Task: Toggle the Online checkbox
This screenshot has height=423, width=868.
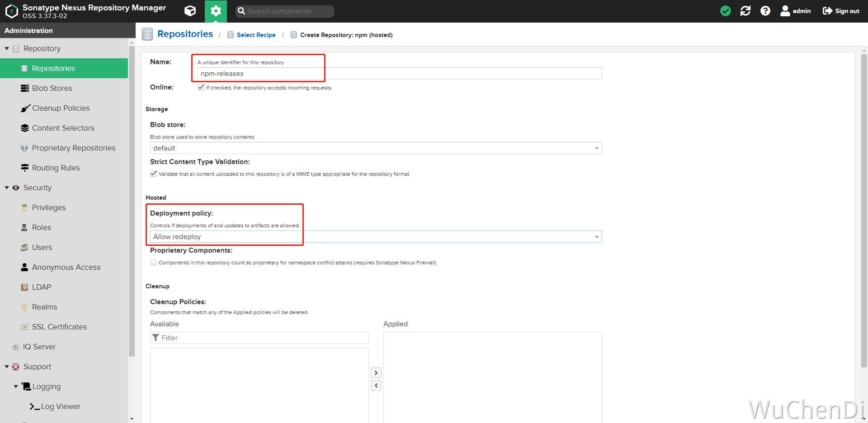Action: click(x=201, y=87)
